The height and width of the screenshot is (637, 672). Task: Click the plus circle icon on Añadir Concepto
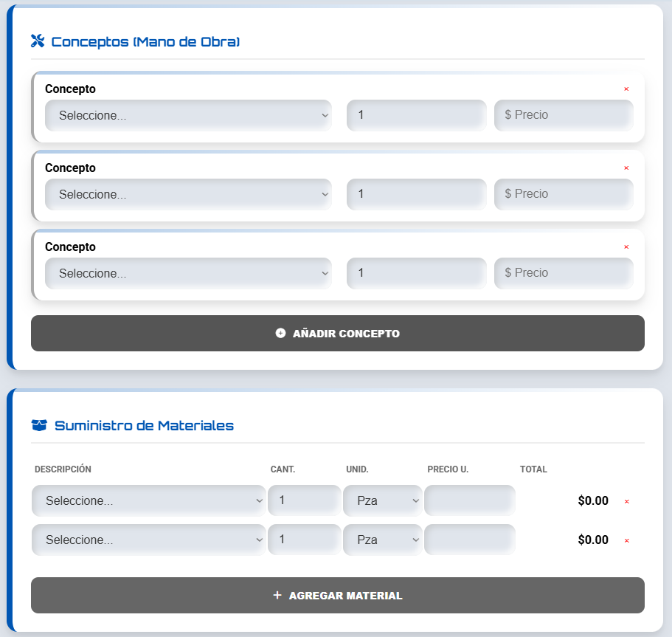pyautogui.click(x=280, y=334)
